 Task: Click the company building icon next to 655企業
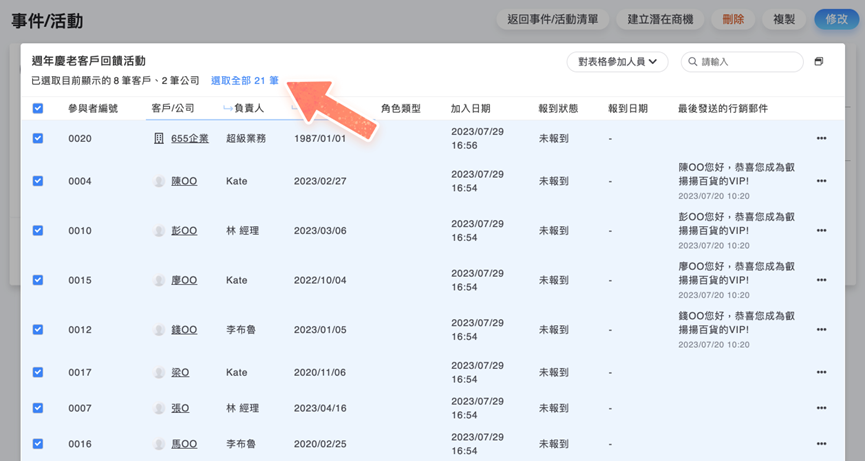click(158, 139)
